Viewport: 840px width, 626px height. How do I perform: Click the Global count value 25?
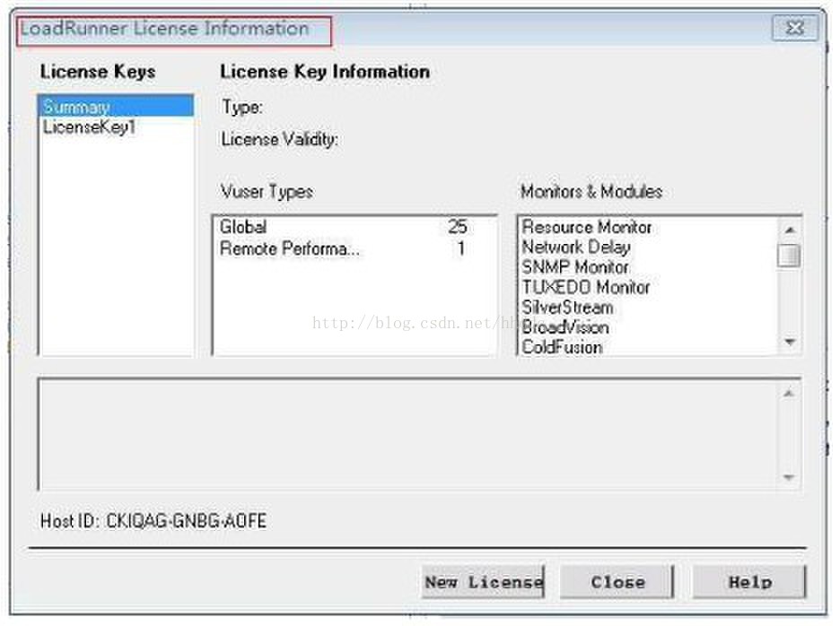click(458, 227)
